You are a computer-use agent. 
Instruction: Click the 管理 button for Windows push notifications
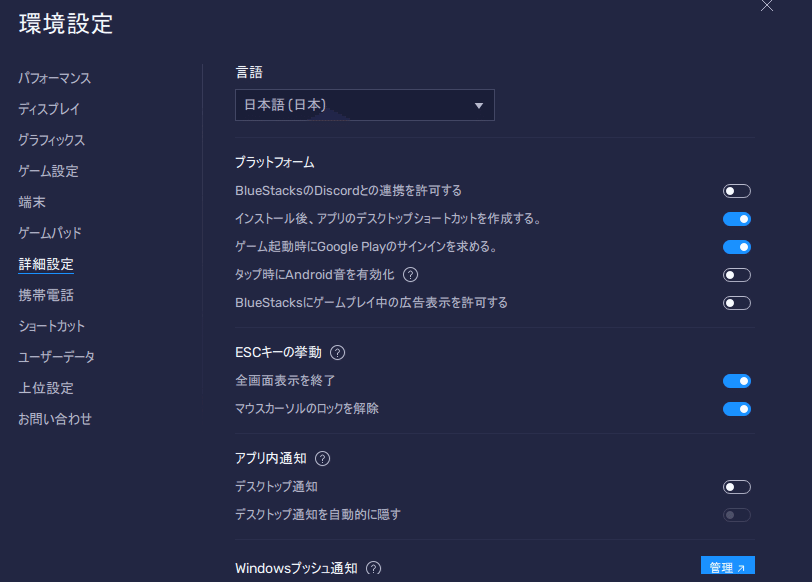tap(728, 567)
